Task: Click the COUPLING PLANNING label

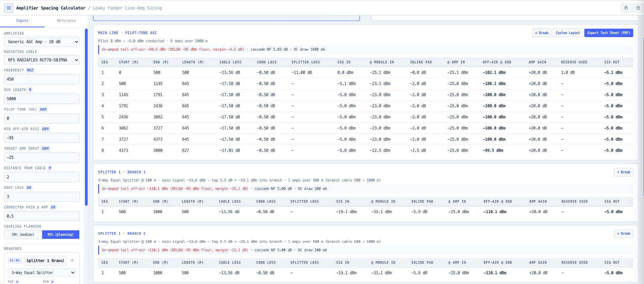Action: [x=23, y=226]
